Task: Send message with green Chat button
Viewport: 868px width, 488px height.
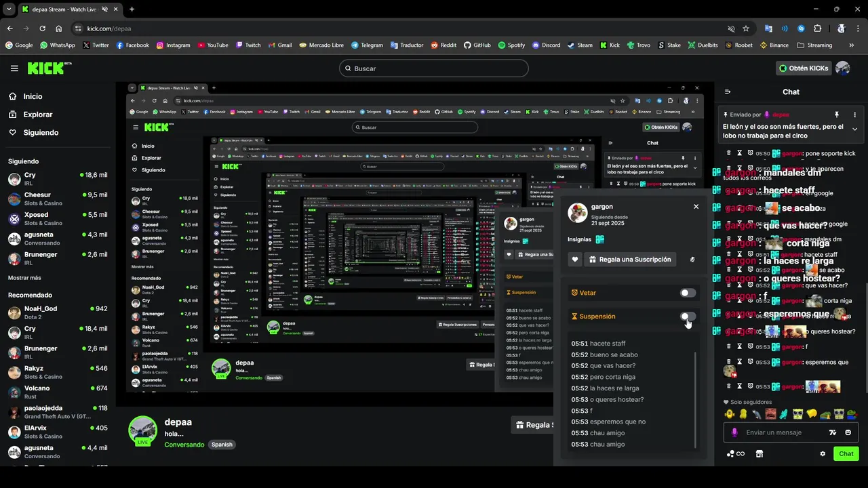Action: [x=846, y=454]
